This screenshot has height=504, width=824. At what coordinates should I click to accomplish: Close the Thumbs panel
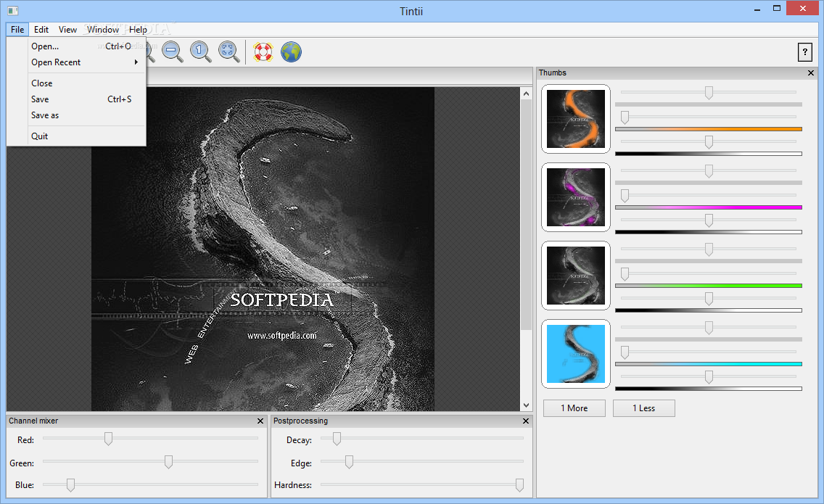(811, 73)
